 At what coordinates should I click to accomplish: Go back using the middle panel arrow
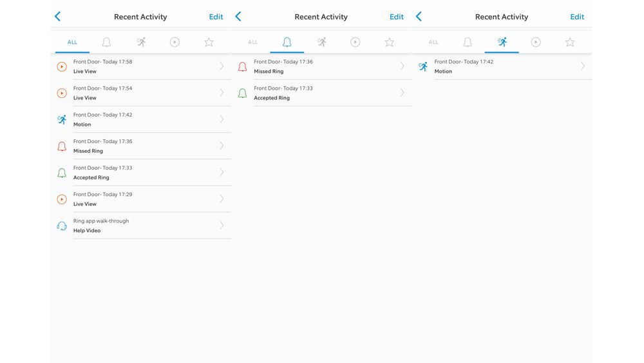click(238, 17)
